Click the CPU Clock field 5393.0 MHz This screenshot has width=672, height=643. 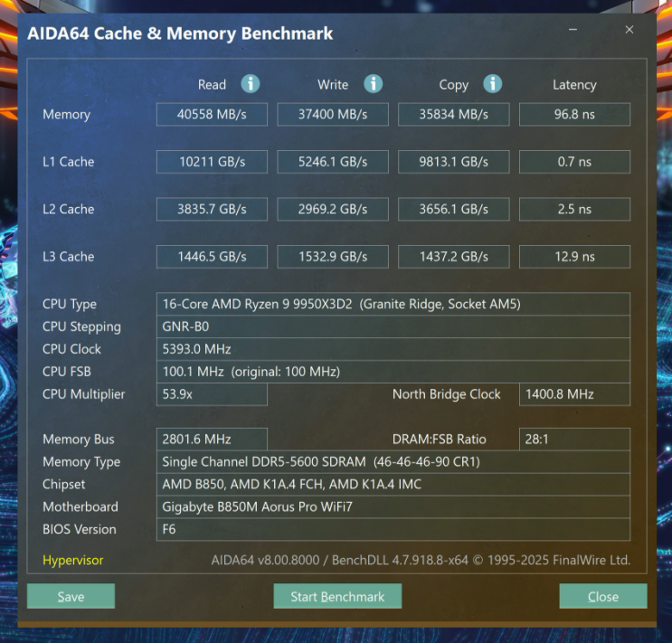point(393,349)
